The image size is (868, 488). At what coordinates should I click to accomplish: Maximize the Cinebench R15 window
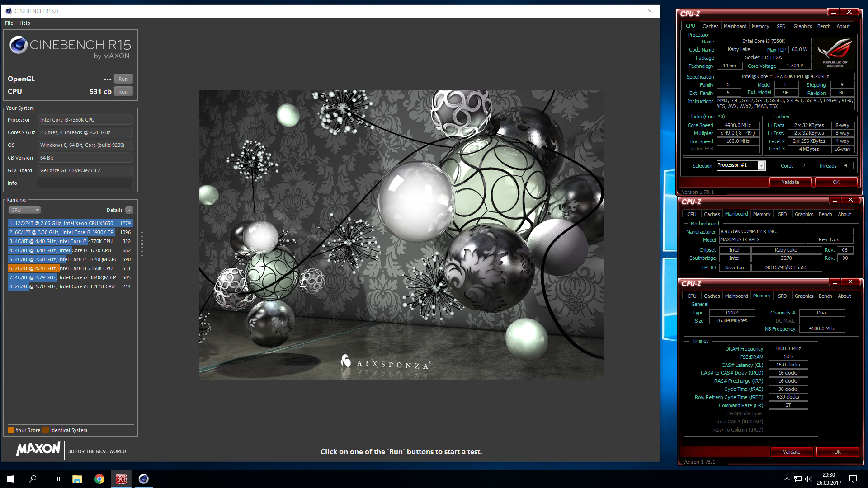tap(629, 11)
